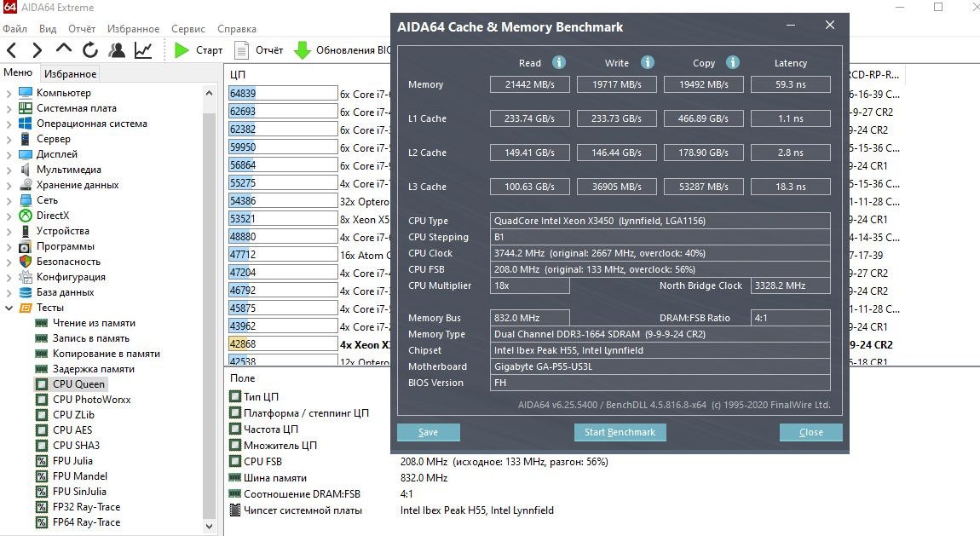Viewport: 980px width, 536px height.
Task: Select the Безопасность shield icon
Action: coord(26,261)
